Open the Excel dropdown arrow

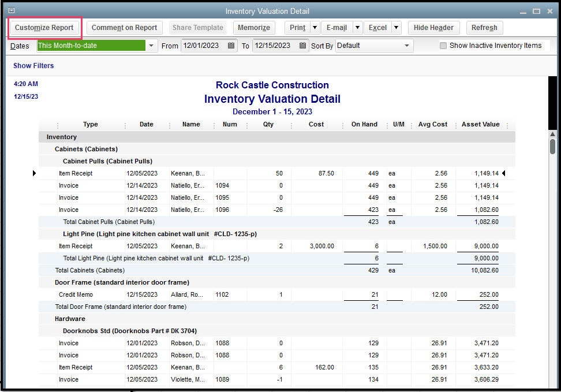tap(397, 28)
